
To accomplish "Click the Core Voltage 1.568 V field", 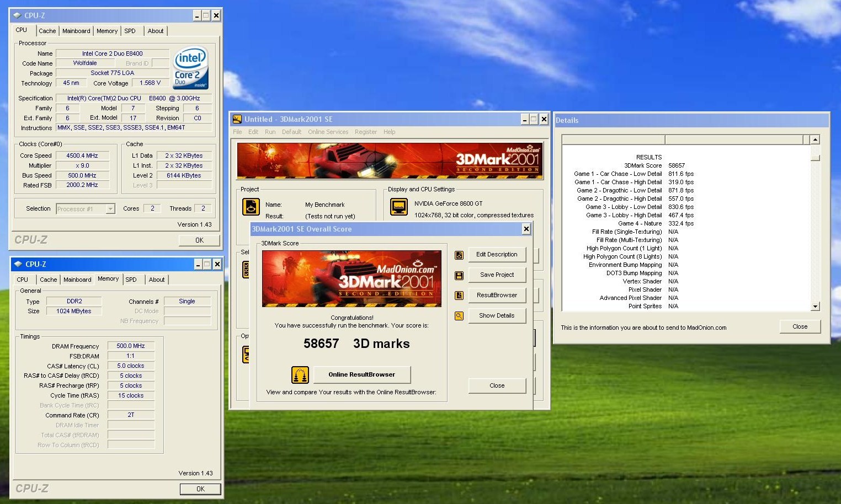I will [x=150, y=83].
